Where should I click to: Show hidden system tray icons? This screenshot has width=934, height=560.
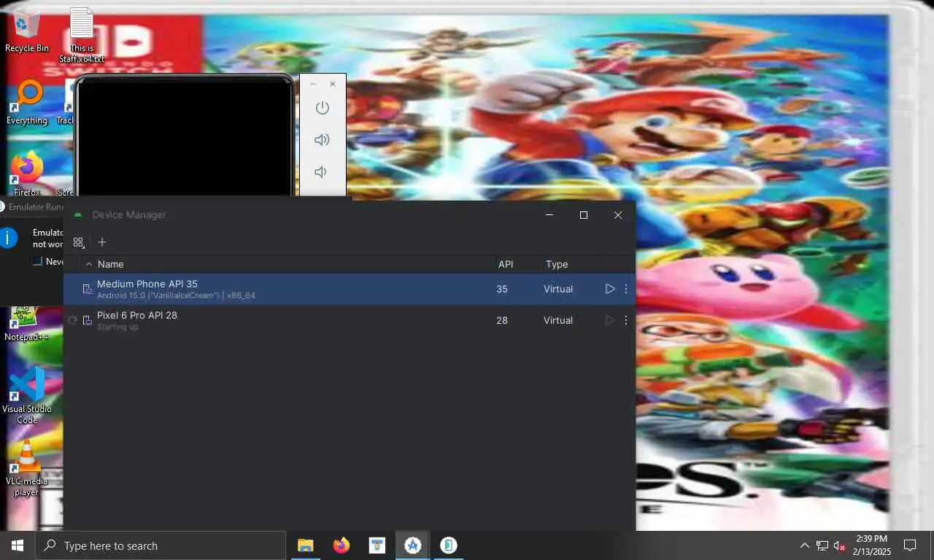(805, 545)
